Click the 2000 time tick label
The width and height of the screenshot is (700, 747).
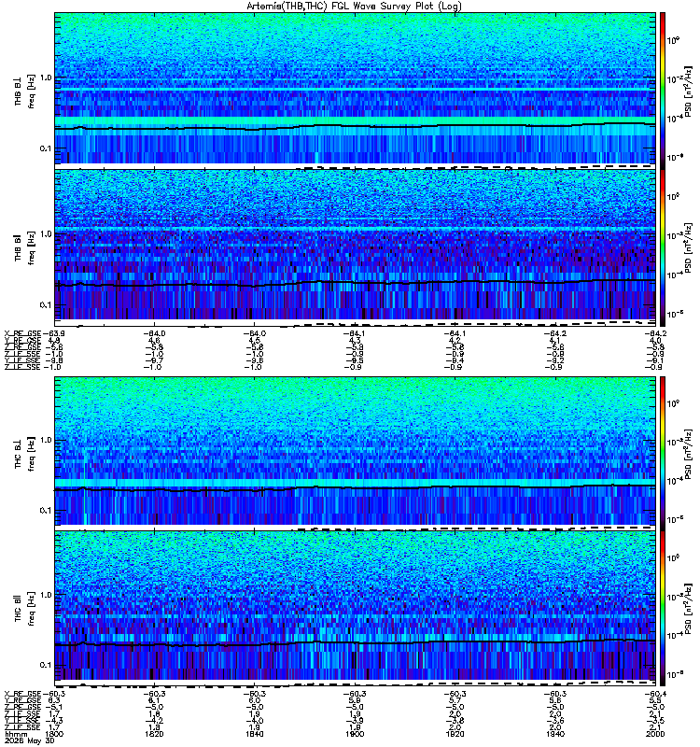655,734
